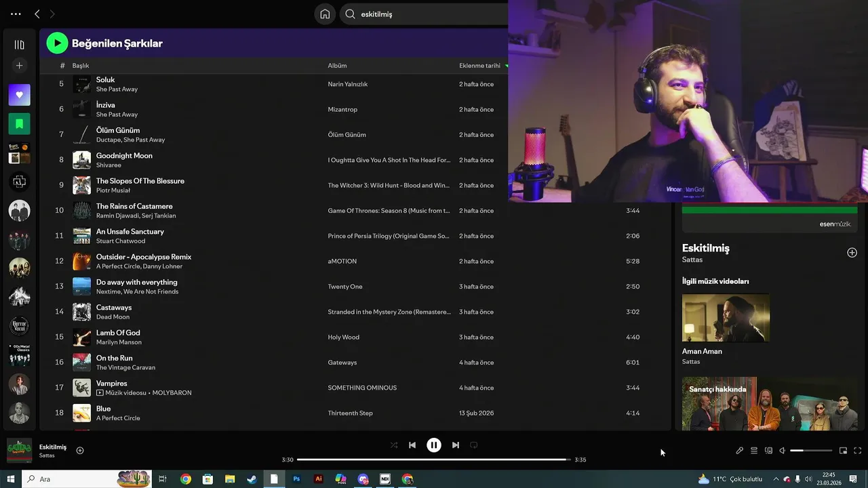
Task: Toggle shuffle playback
Action: pos(394,445)
